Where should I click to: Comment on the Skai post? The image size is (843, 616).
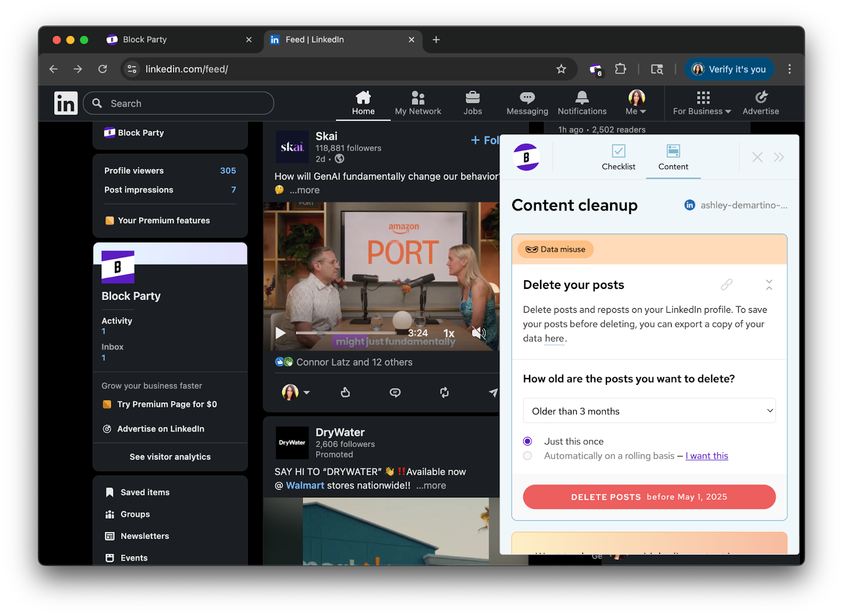395,392
